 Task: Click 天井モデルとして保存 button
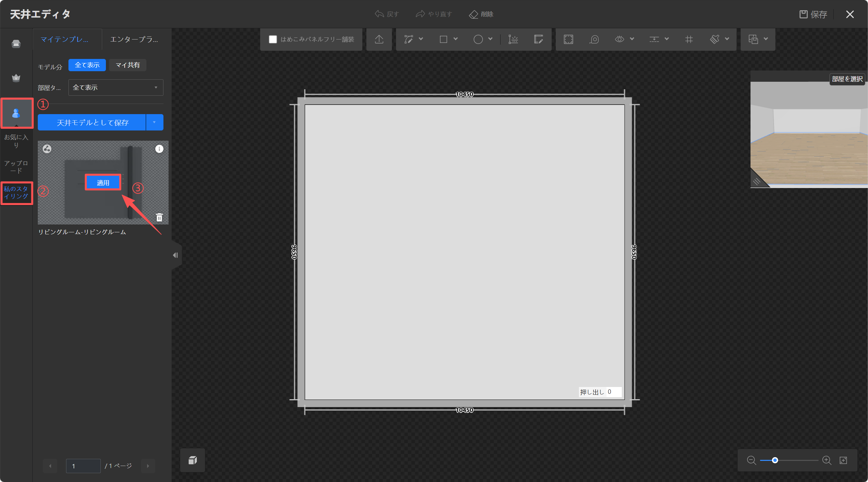[x=92, y=123]
